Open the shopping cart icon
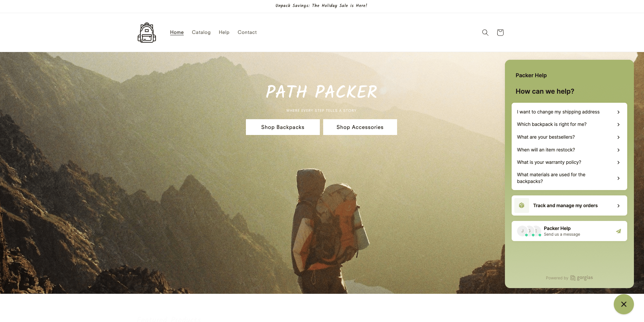This screenshot has width=644, height=322. [x=500, y=33]
